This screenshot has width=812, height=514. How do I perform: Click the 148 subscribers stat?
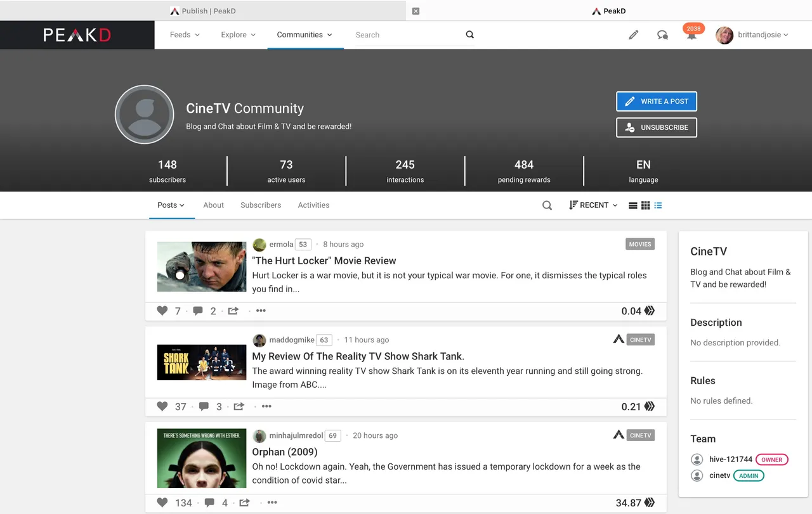(167, 171)
